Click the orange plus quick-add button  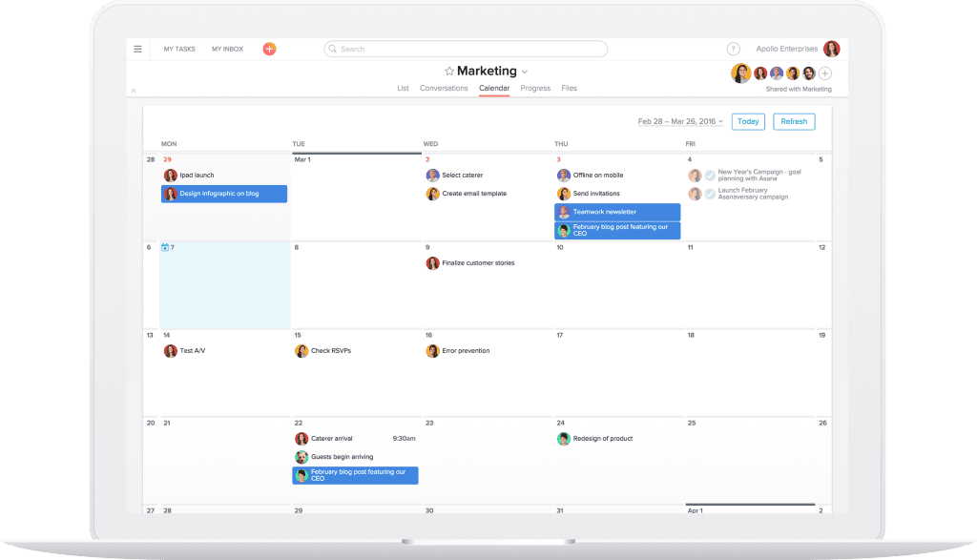coord(269,49)
